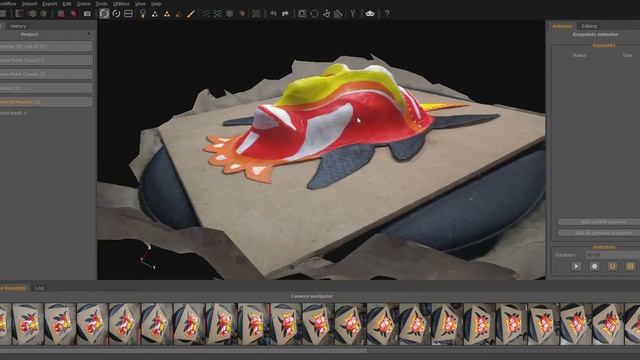This screenshot has width=640, height=360.
Task: Click the white triangle camera icon
Action: [x=155, y=14]
